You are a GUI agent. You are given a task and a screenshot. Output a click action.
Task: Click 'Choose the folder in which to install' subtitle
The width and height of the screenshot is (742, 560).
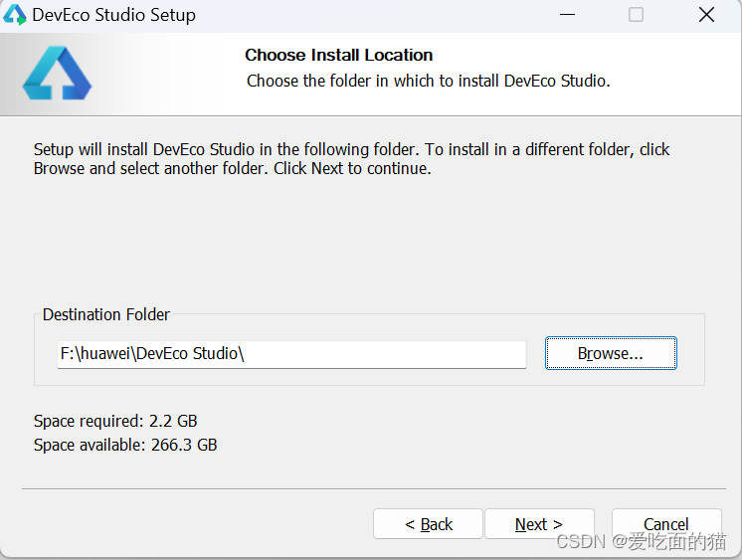[429, 81]
